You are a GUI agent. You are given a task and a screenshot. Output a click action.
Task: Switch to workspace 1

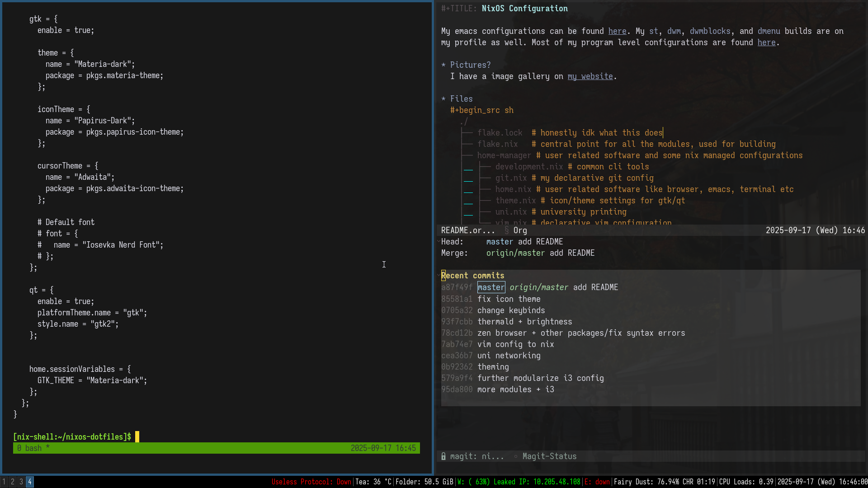pyautogui.click(x=4, y=482)
